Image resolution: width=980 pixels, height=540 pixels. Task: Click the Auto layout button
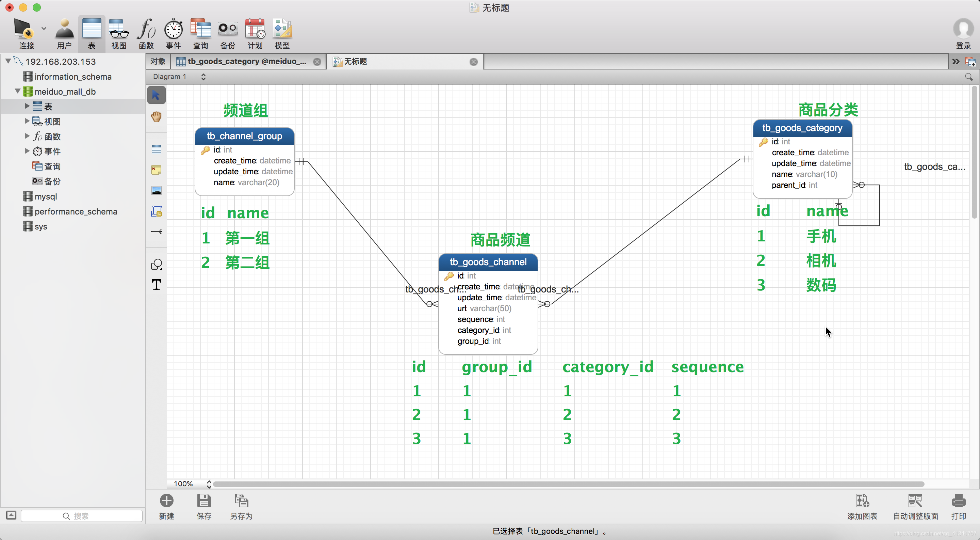point(915,506)
